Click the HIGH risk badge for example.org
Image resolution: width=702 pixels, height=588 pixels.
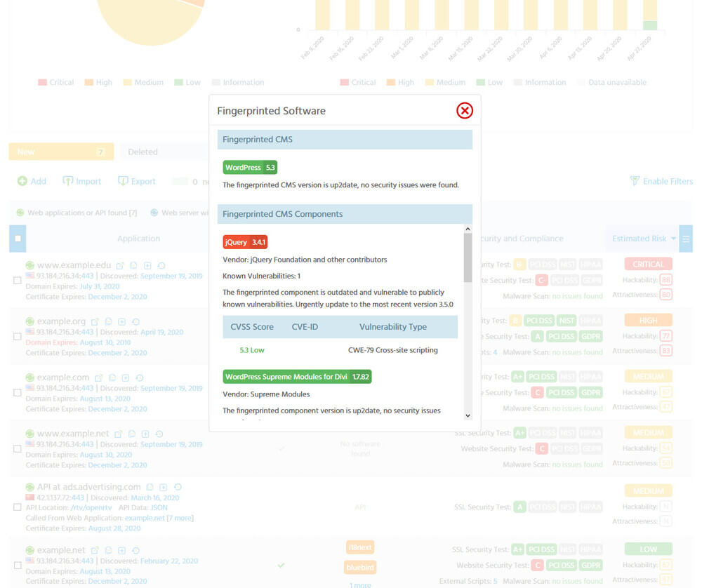click(x=648, y=321)
